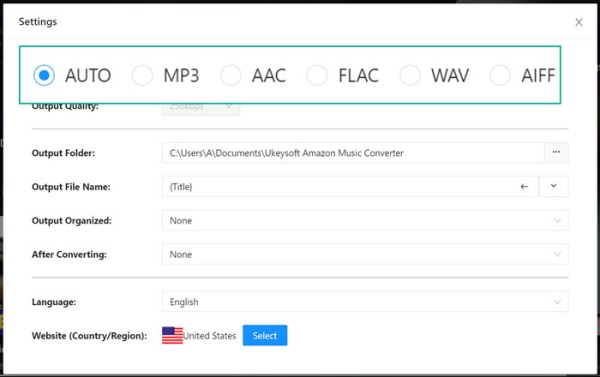Switch output format to WAV

point(410,75)
